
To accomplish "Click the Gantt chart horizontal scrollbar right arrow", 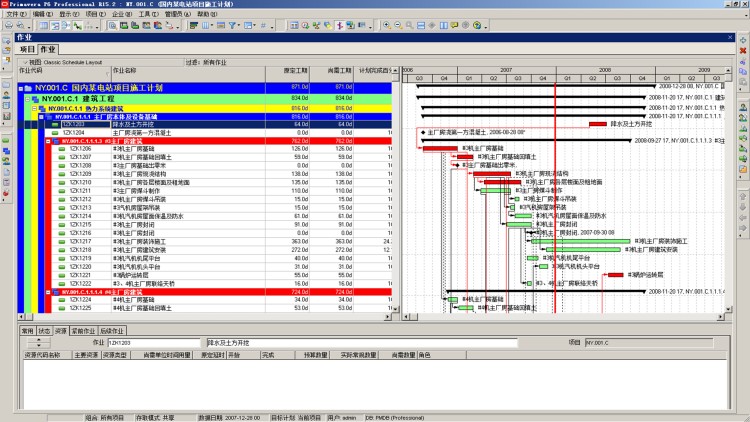I will (721, 317).
